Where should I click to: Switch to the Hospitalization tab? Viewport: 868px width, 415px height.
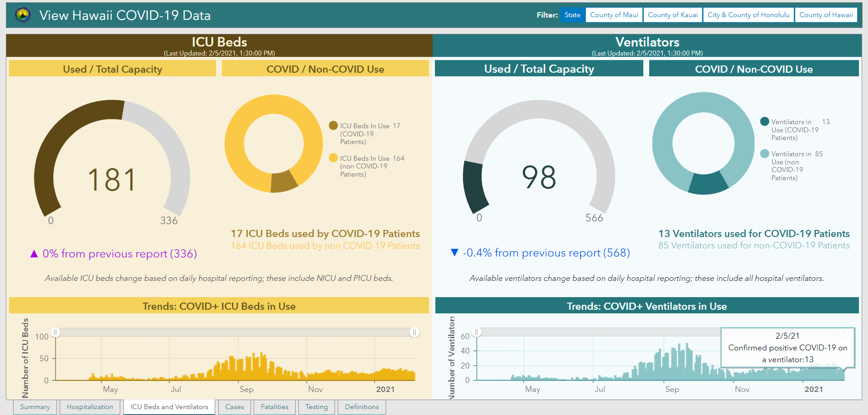90,407
